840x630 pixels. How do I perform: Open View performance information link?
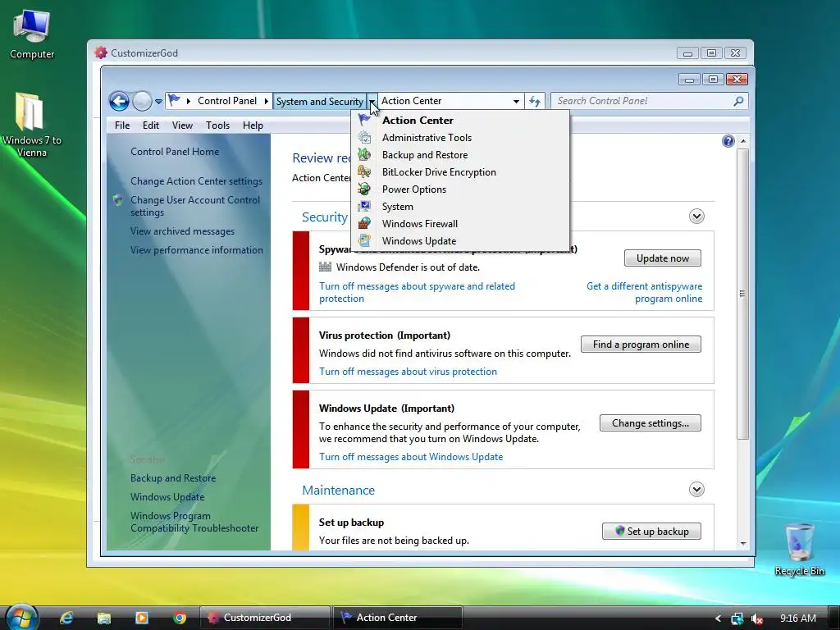point(197,250)
